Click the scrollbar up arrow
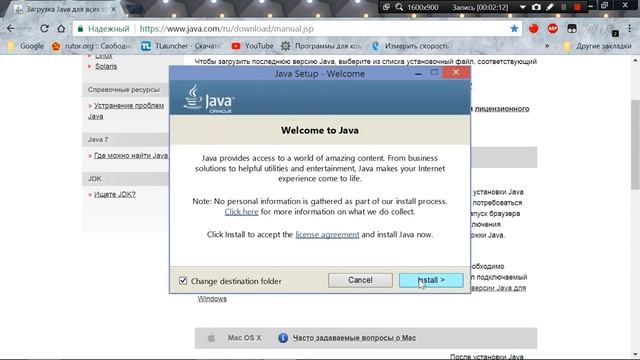640x360 pixels. pyautogui.click(x=635, y=60)
